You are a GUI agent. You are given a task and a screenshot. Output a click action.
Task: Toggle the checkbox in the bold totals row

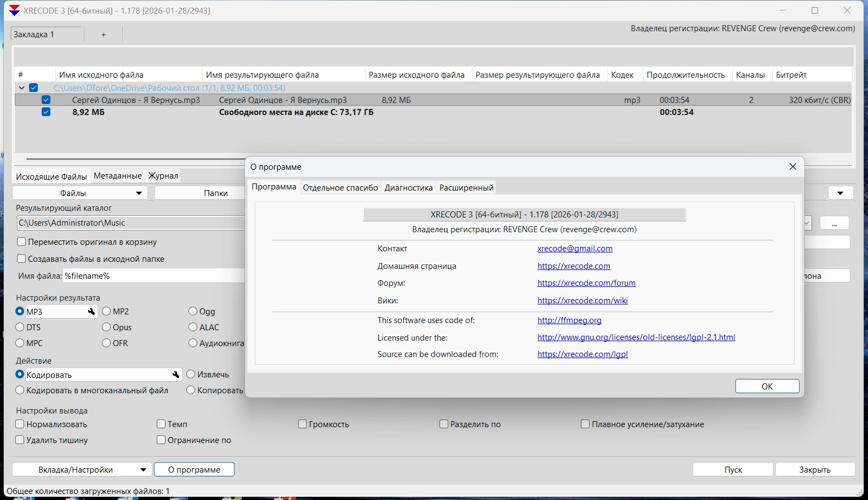46,112
